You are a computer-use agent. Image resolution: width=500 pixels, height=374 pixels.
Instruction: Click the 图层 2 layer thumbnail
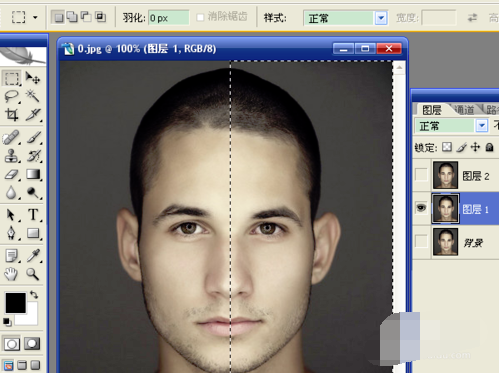(x=445, y=175)
